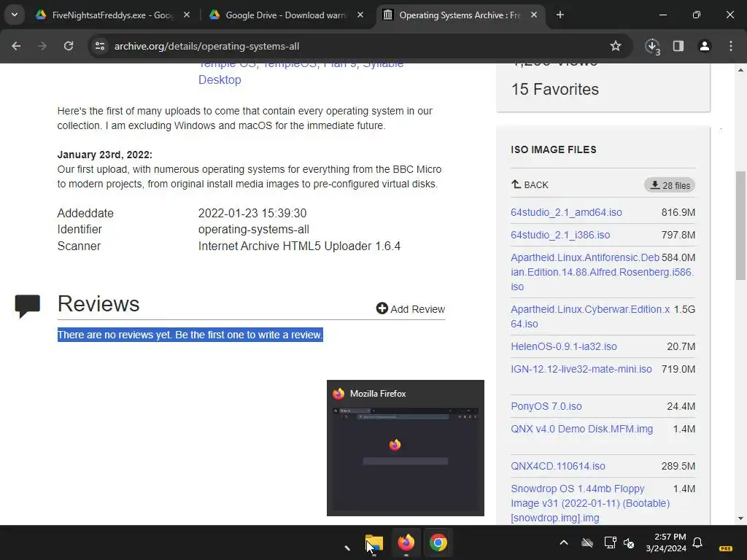
Task: Download PonyOS 7.0.iso
Action: click(546, 406)
